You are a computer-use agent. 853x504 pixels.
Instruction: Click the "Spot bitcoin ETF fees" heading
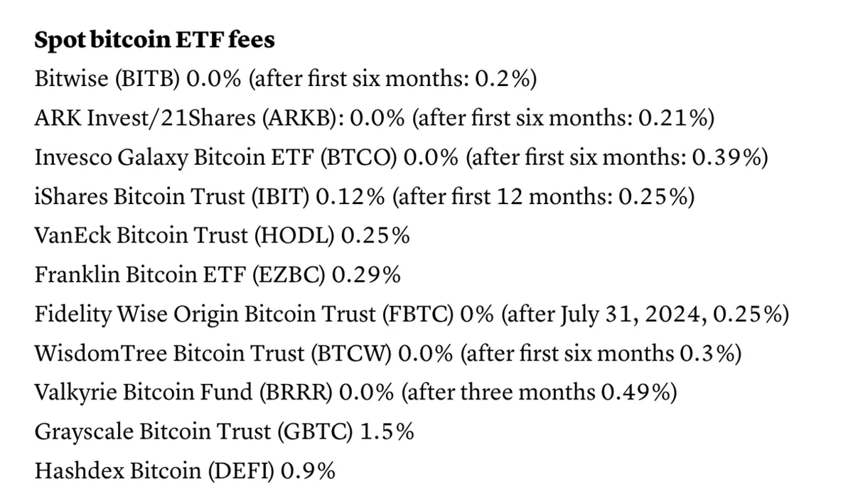pos(154,40)
